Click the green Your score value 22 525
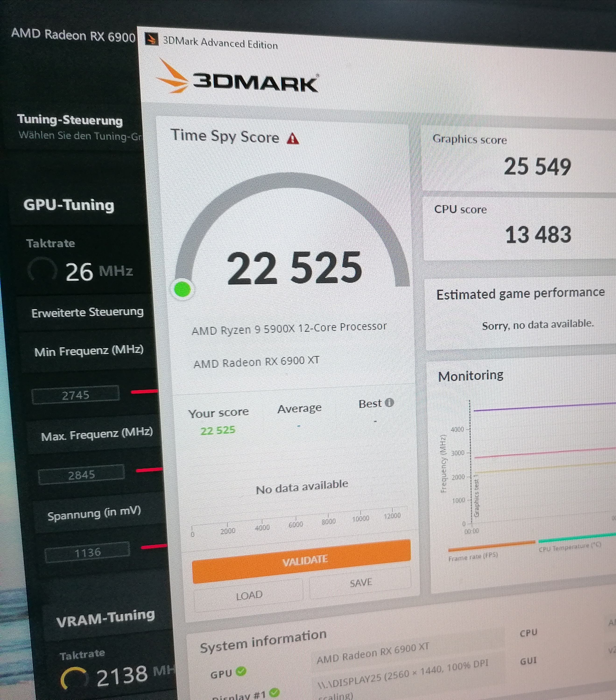The width and height of the screenshot is (616, 700). click(218, 430)
